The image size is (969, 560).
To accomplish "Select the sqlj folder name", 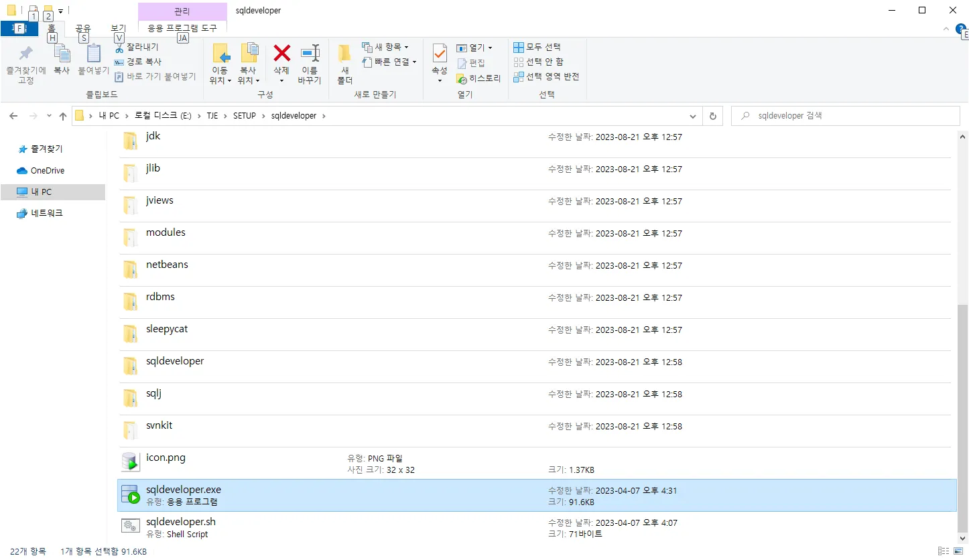I will click(x=153, y=393).
